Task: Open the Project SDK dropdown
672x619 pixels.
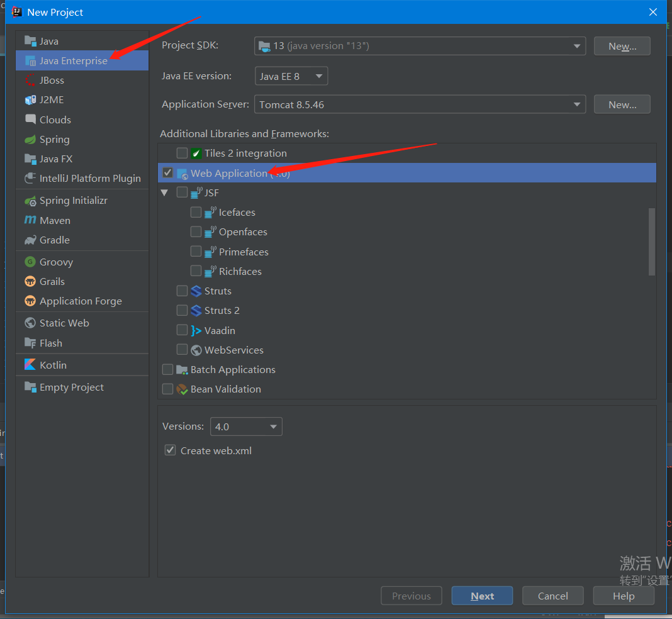Action: [420, 46]
